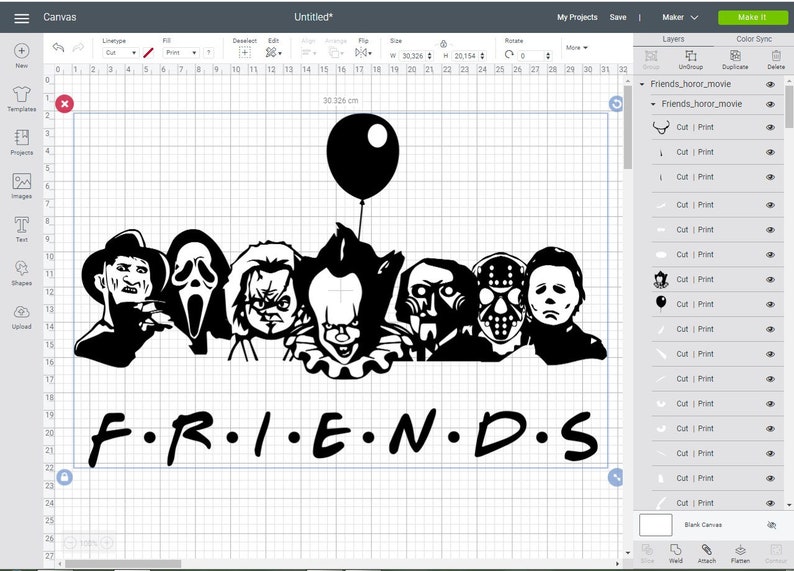The height and width of the screenshot is (571, 794).
Task: Click the width input field
Action: pyautogui.click(x=413, y=56)
